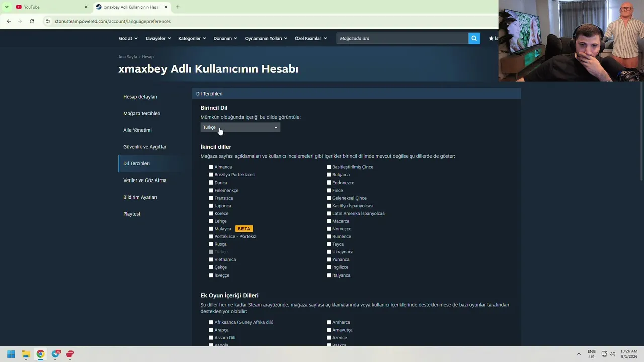
Task: Enable the Rusça language checkbox
Action: coord(211,244)
